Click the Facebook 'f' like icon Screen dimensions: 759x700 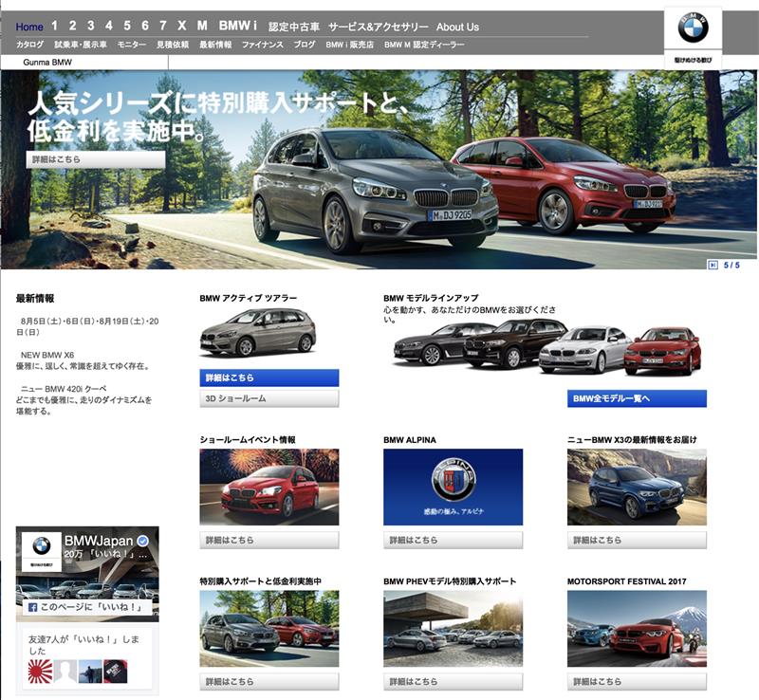[33, 607]
